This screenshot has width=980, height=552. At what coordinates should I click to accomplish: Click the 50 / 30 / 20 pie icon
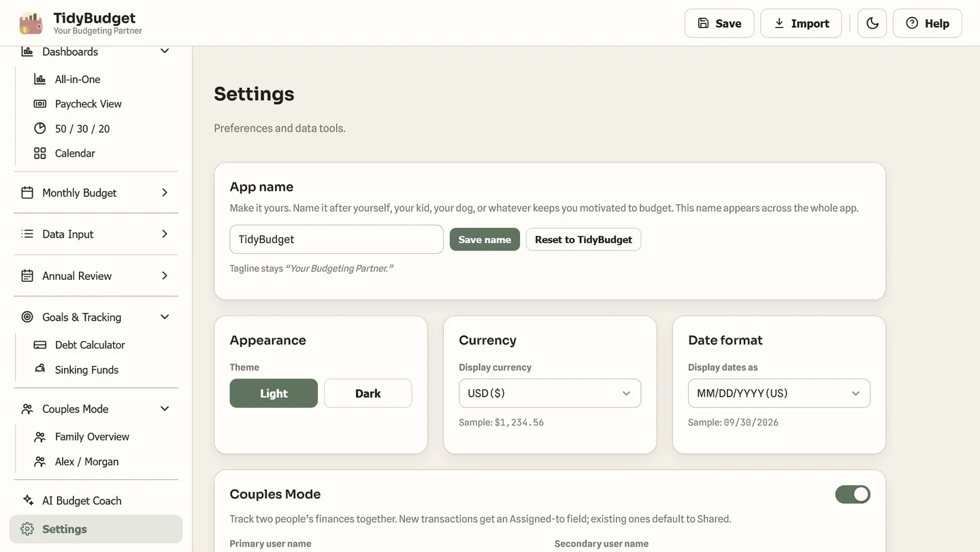[40, 129]
